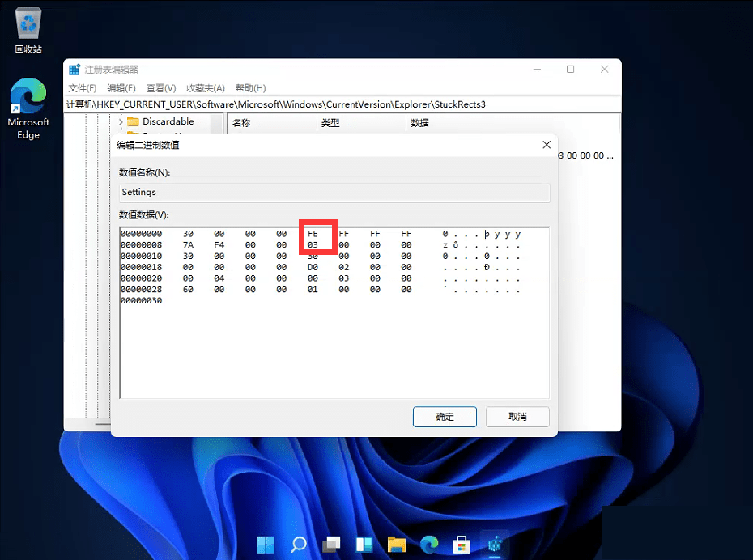The width and height of the screenshot is (753, 560).
Task: Launch File Explorer from the taskbar
Action: (396, 544)
